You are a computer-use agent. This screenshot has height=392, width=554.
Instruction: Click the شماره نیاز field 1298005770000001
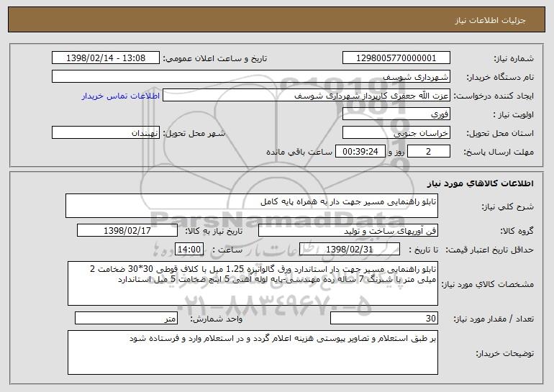click(x=396, y=58)
